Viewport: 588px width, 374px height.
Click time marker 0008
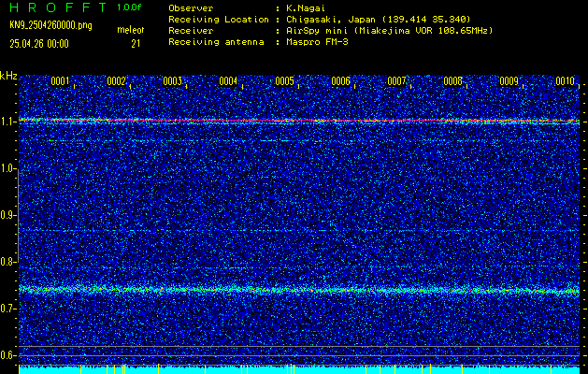coord(453,81)
